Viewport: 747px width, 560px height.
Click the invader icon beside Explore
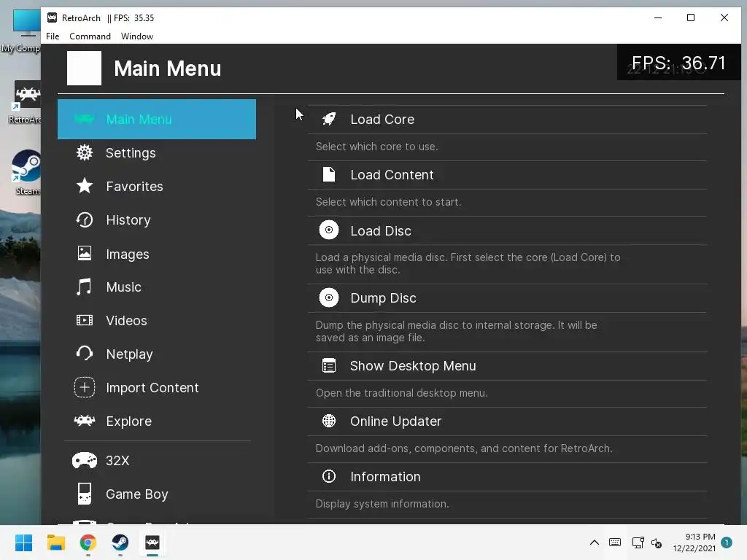point(85,421)
